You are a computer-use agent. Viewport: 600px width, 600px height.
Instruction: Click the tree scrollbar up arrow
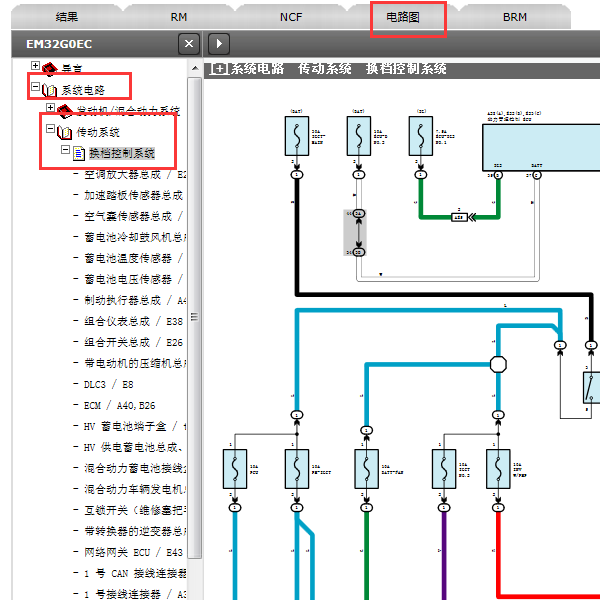point(195,68)
